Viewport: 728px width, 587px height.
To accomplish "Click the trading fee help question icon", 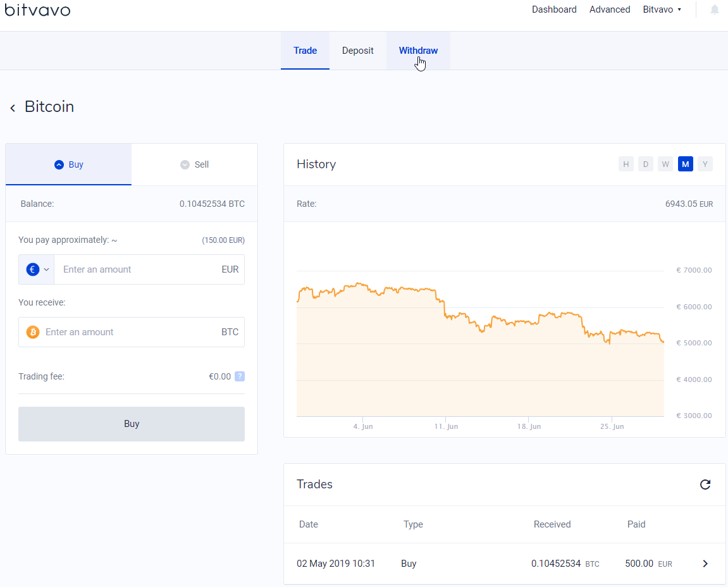I will coord(240,376).
